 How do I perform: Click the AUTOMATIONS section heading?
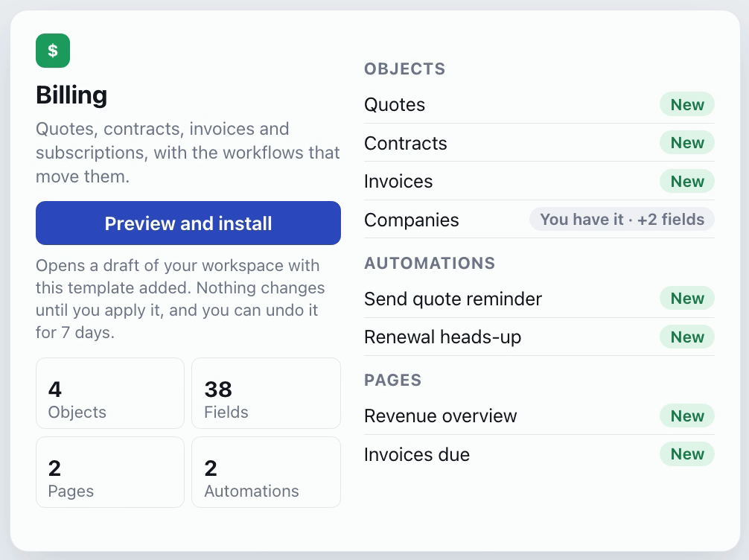(430, 263)
